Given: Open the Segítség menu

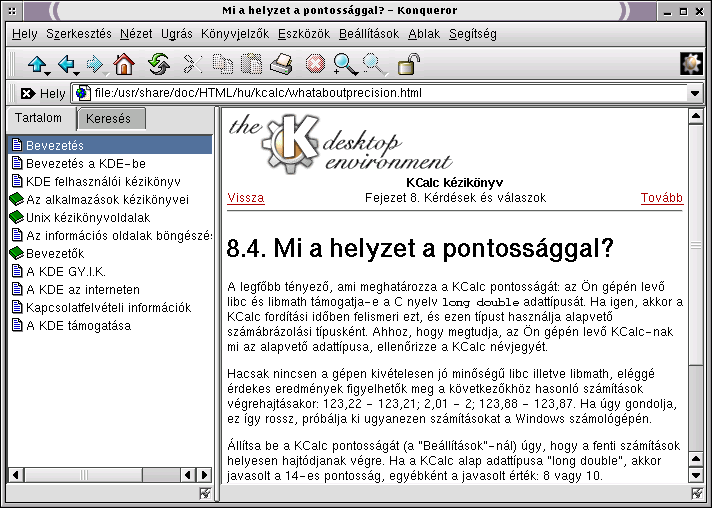Looking at the screenshot, I should [x=473, y=34].
